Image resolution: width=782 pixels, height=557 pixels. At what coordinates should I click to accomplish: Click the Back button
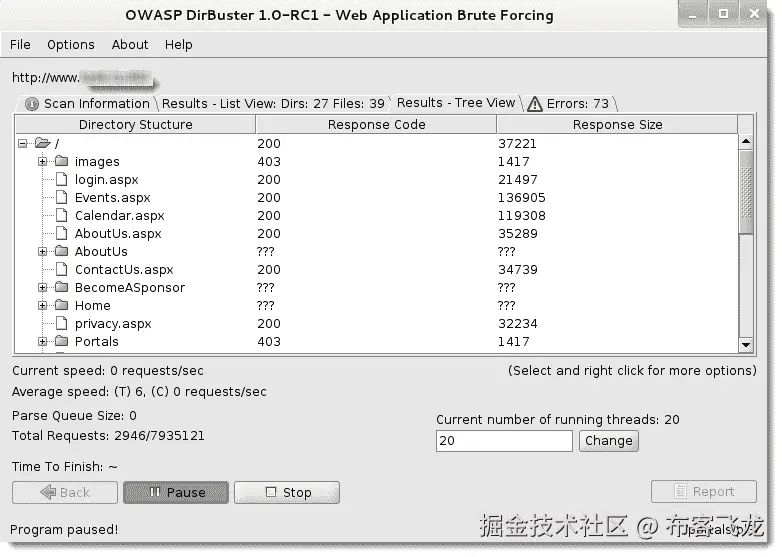pos(65,493)
